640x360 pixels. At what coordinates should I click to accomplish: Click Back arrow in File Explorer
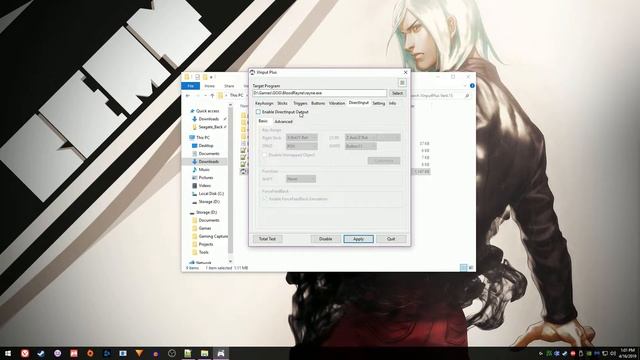coord(188,96)
